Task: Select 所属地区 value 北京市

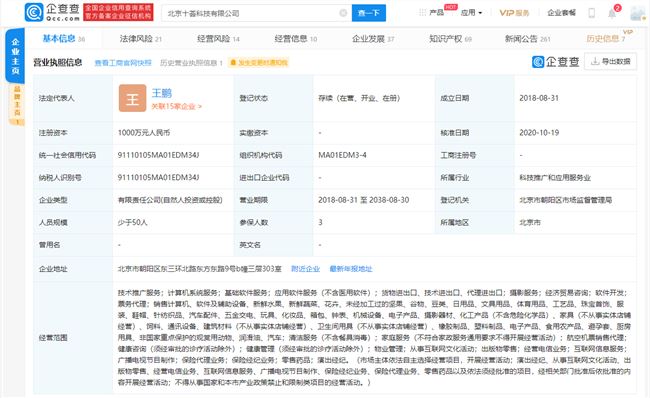Action: 530,222
